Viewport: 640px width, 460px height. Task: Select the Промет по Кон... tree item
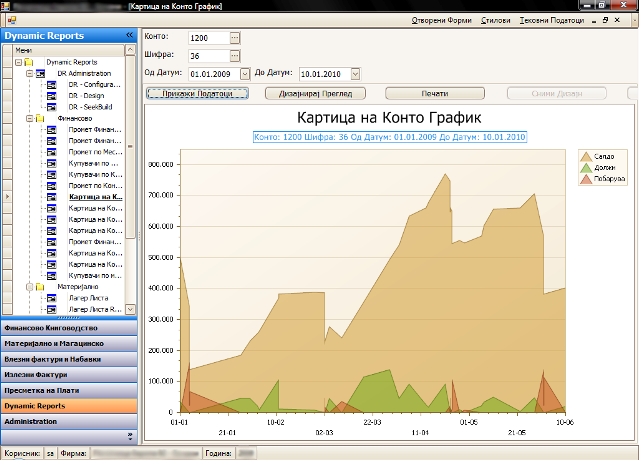95,186
